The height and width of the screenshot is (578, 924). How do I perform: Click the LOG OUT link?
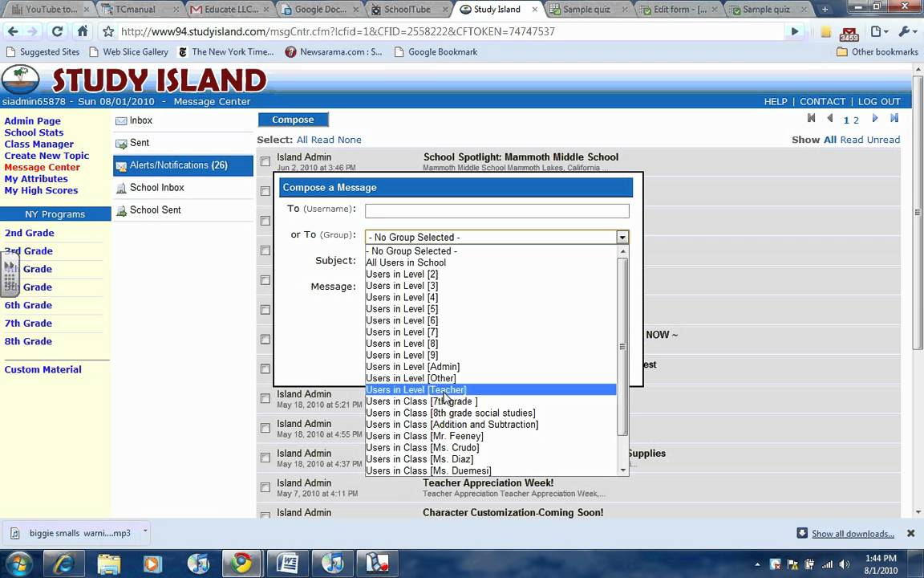click(878, 101)
